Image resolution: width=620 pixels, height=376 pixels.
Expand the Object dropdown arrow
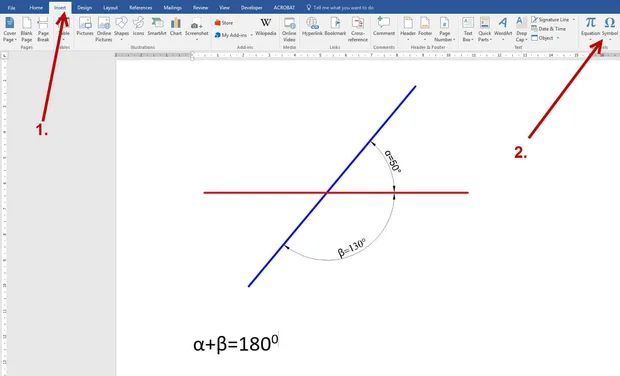click(x=558, y=38)
